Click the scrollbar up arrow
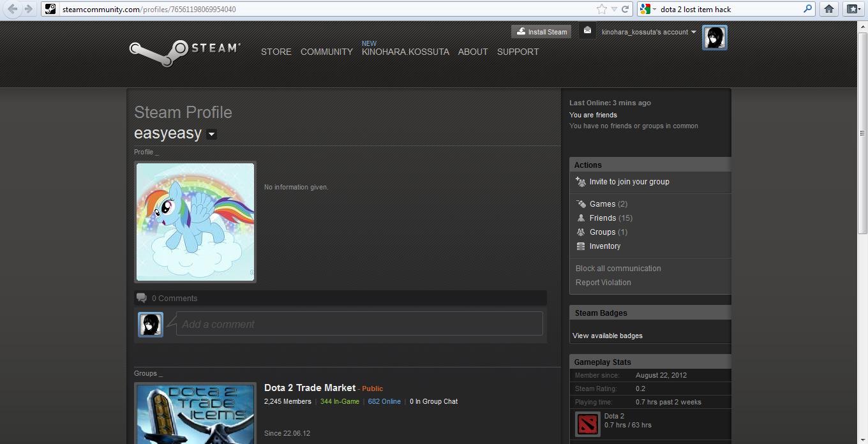868x444 pixels. (862, 26)
